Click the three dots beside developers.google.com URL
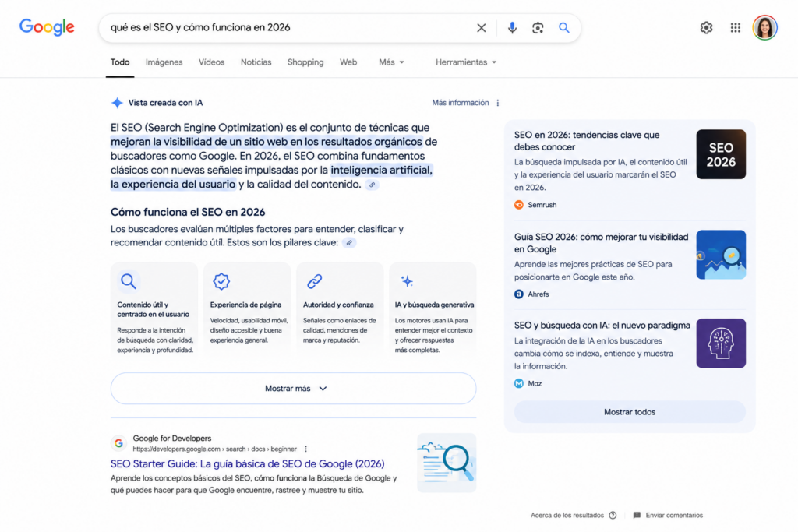This screenshot has height=532, width=798. point(305,449)
